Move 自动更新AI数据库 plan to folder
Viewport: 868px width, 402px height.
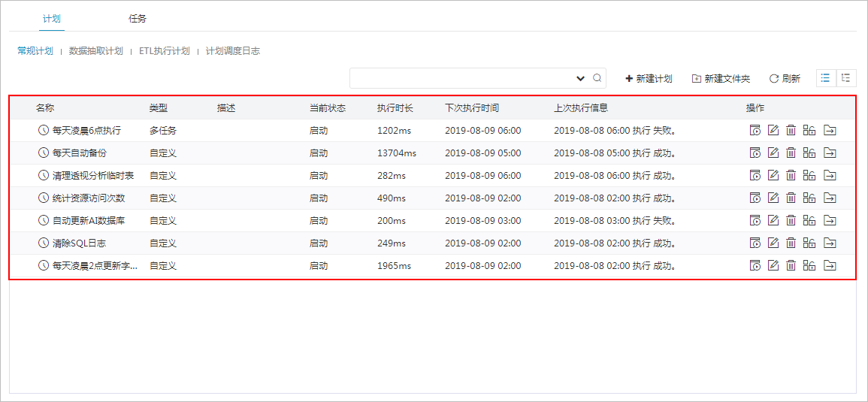pyautogui.click(x=829, y=220)
